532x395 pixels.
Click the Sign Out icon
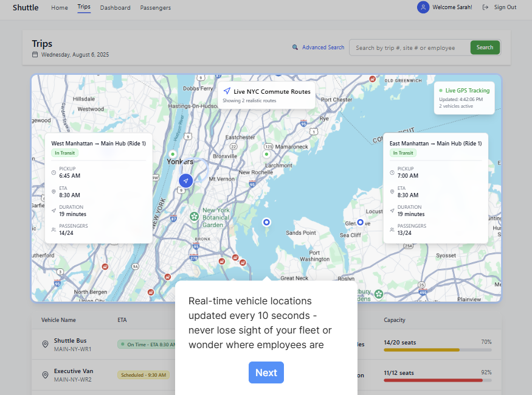pyautogui.click(x=485, y=7)
